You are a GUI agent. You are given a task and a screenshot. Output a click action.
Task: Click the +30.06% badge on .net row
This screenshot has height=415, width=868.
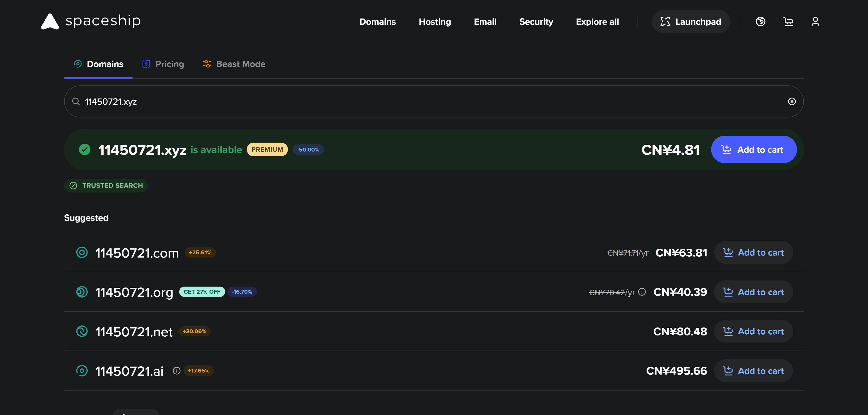[x=195, y=331]
